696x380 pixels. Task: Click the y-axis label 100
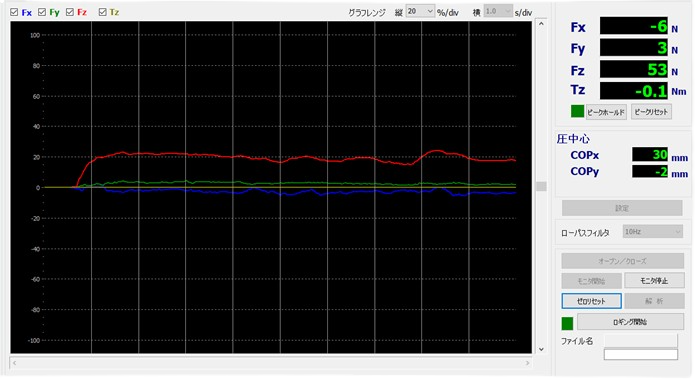[x=35, y=35]
